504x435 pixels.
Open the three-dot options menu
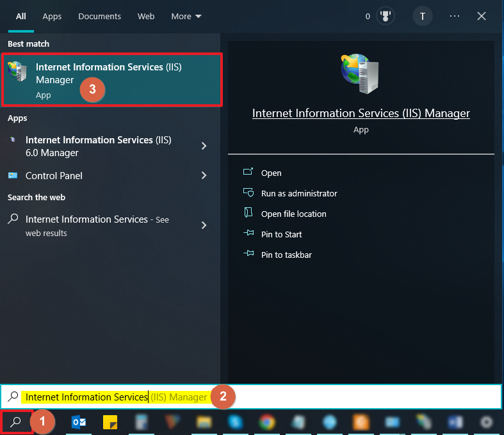tap(455, 16)
